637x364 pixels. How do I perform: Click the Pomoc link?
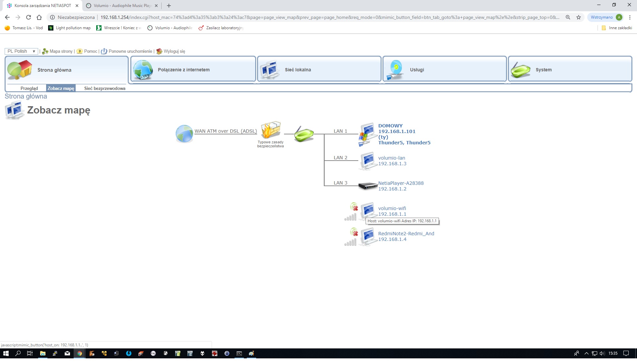[91, 51]
